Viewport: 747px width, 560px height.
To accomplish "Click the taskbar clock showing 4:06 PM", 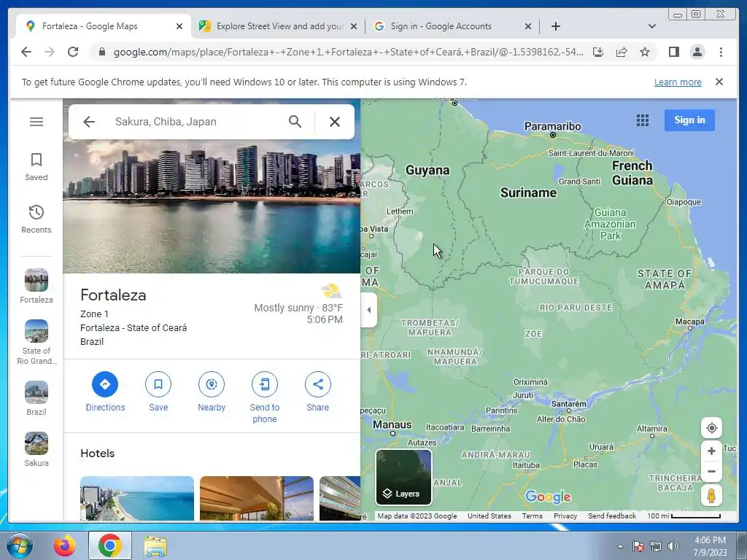I will point(710,546).
